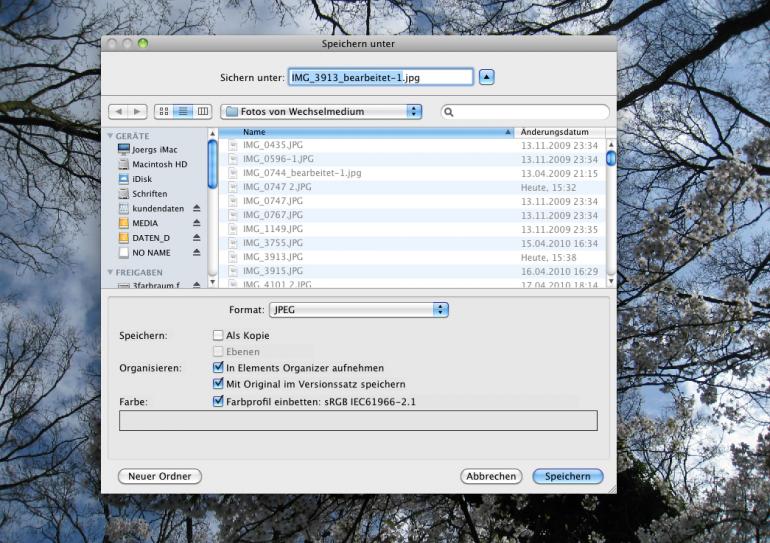Uncheck Farbprofil einbetten sRGB option
This screenshot has width=770, height=543.
[218, 401]
